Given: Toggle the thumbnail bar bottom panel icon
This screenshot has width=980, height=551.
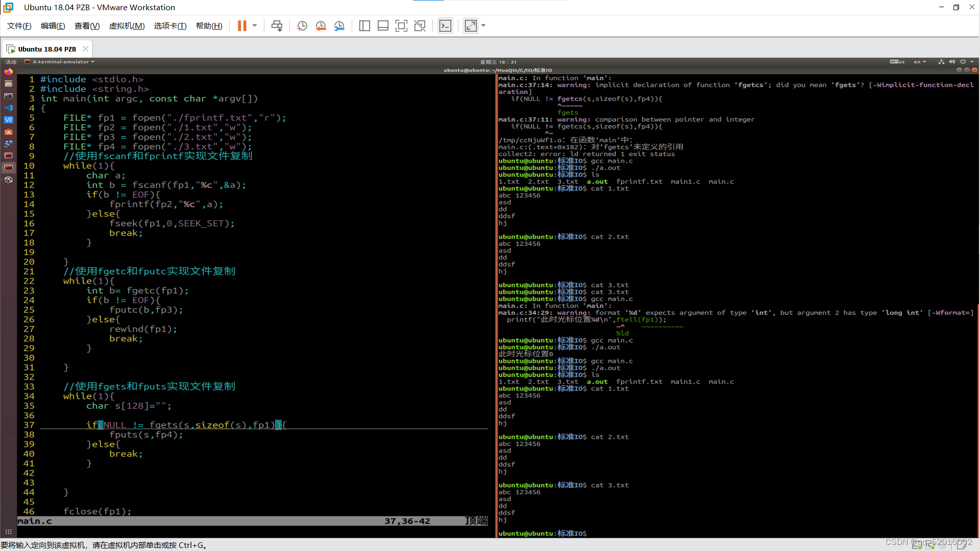Looking at the screenshot, I should pos(383,26).
